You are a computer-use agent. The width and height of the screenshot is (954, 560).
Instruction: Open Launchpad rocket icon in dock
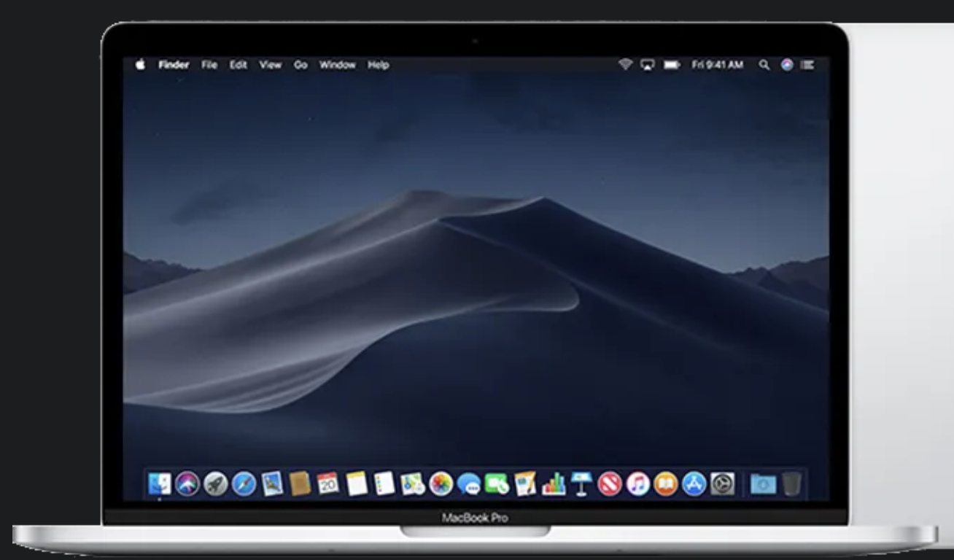coord(216,483)
